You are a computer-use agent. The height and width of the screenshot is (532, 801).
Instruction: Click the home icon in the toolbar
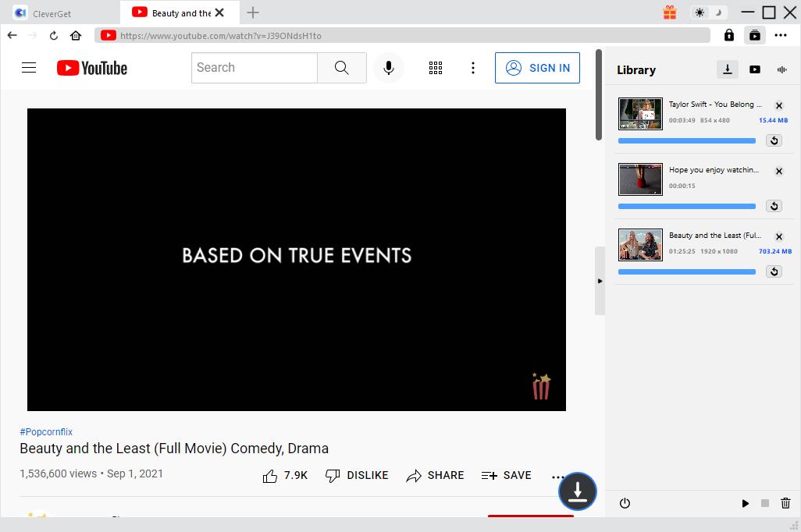coord(76,35)
